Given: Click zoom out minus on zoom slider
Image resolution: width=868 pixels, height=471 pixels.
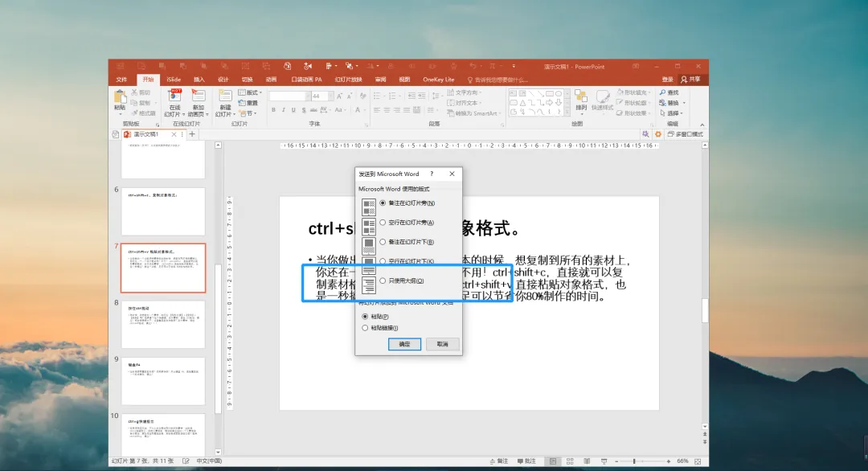Looking at the screenshot, I should pyautogui.click(x=616, y=461).
